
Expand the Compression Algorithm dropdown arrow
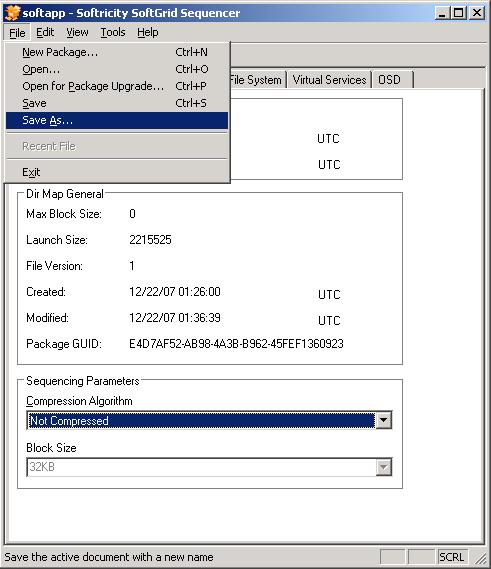[x=384, y=421]
